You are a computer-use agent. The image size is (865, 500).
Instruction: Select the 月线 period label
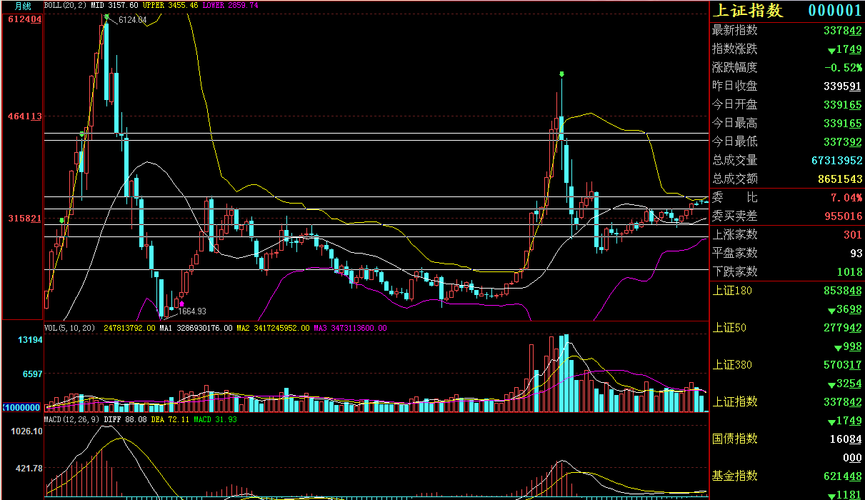click(23, 6)
